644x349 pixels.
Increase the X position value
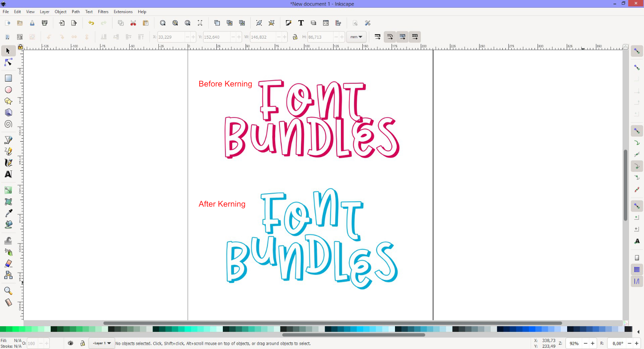coord(193,37)
